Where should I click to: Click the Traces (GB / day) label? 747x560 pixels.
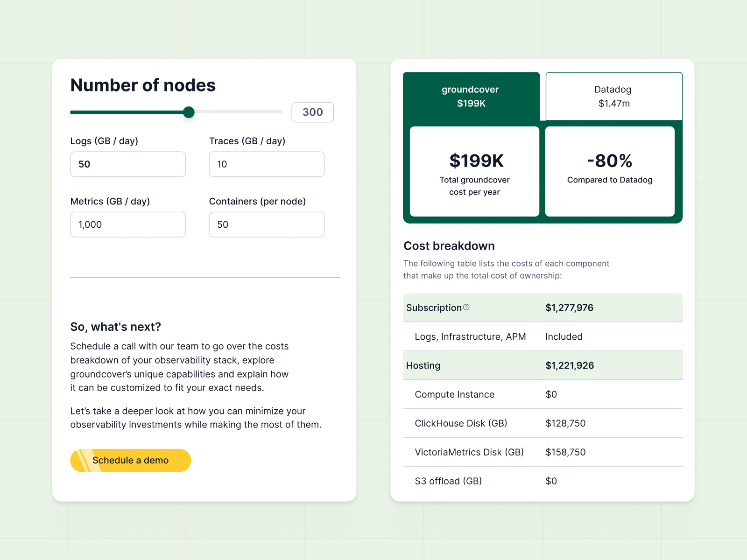pos(247,141)
